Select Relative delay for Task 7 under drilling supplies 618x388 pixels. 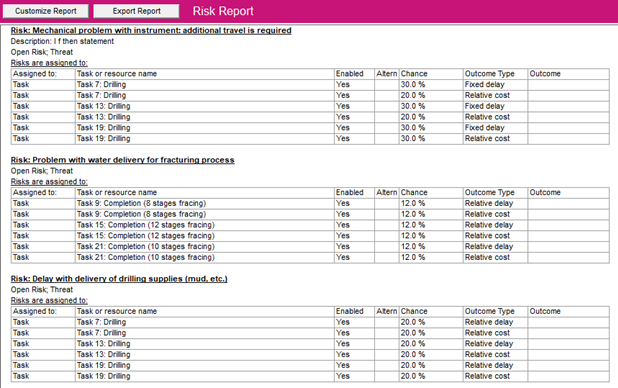click(x=495, y=322)
